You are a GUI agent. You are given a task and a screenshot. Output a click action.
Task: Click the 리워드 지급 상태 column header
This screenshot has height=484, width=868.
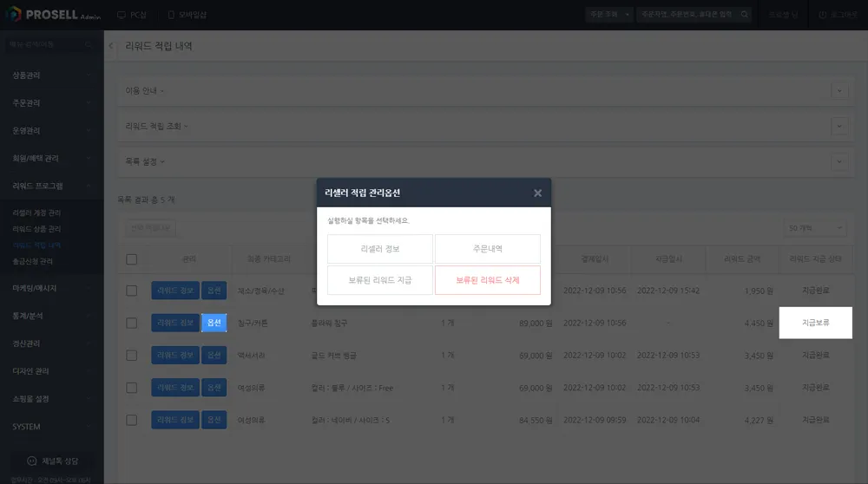pos(815,258)
